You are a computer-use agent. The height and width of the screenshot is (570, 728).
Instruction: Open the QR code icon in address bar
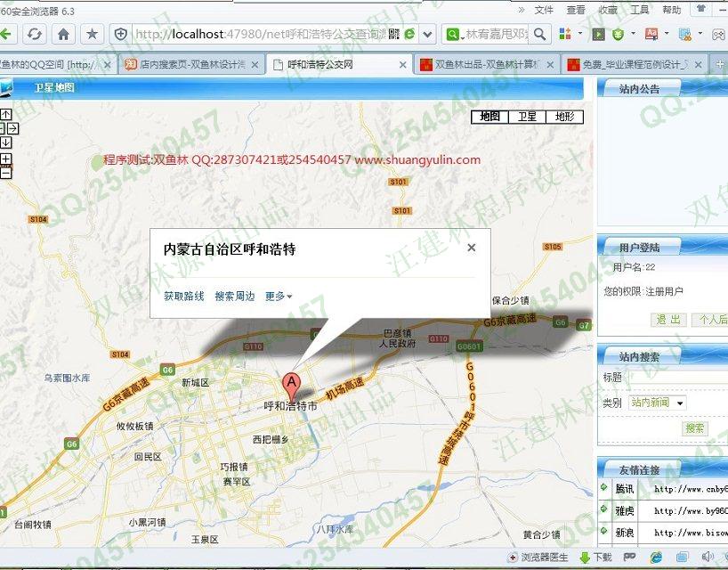tap(394, 34)
